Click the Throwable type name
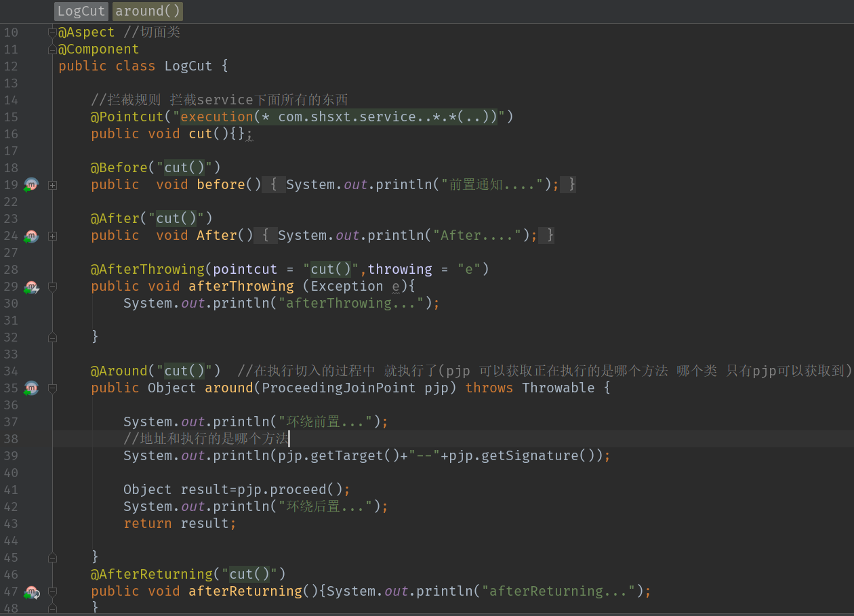 coord(558,388)
